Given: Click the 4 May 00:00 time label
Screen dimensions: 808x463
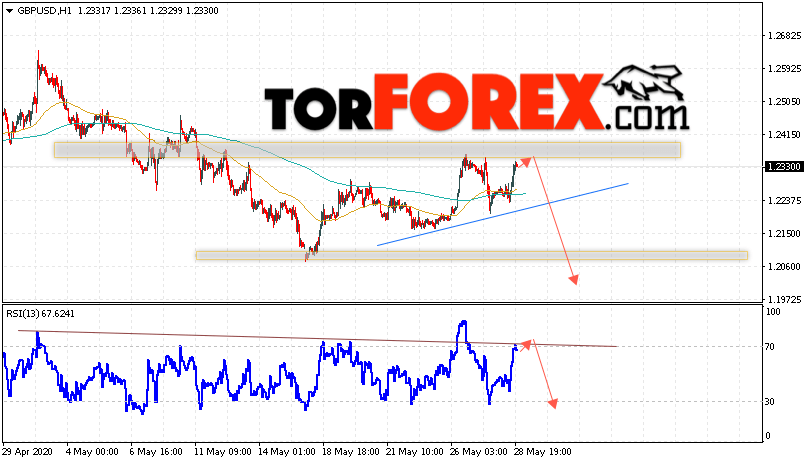Looking at the screenshot, I should click(92, 452).
